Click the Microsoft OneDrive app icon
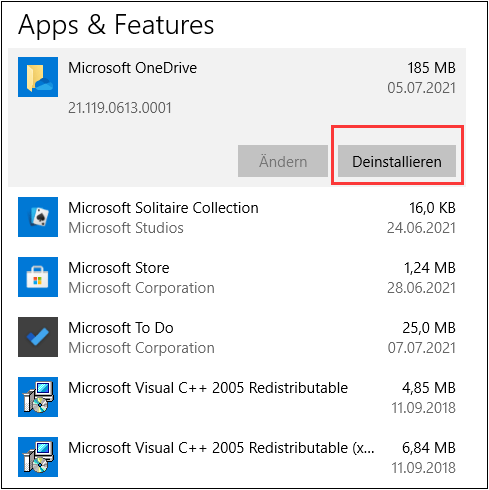The height and width of the screenshot is (490, 489). [x=38, y=77]
